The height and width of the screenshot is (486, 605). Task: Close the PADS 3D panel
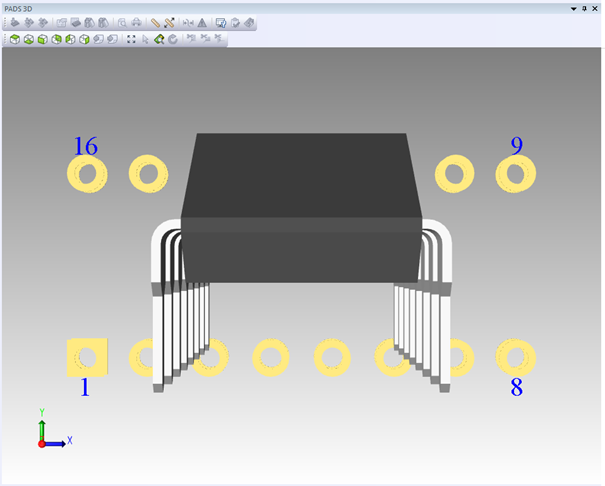(595, 8)
